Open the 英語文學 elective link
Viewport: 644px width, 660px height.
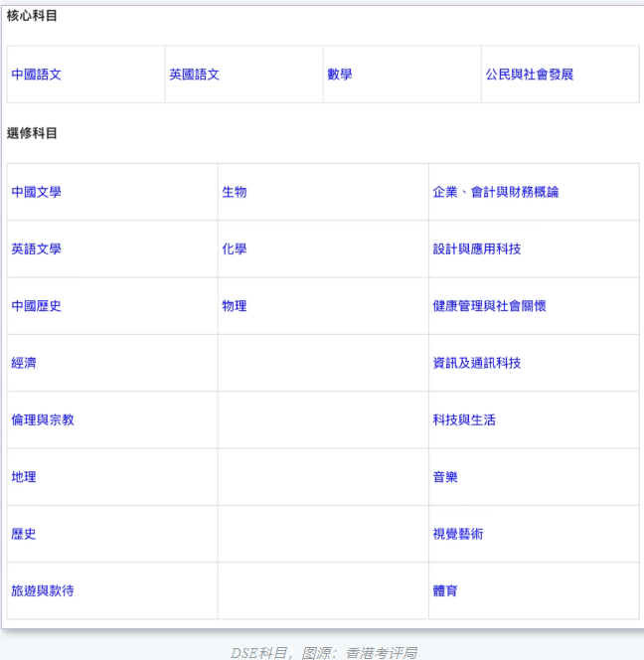click(x=36, y=248)
